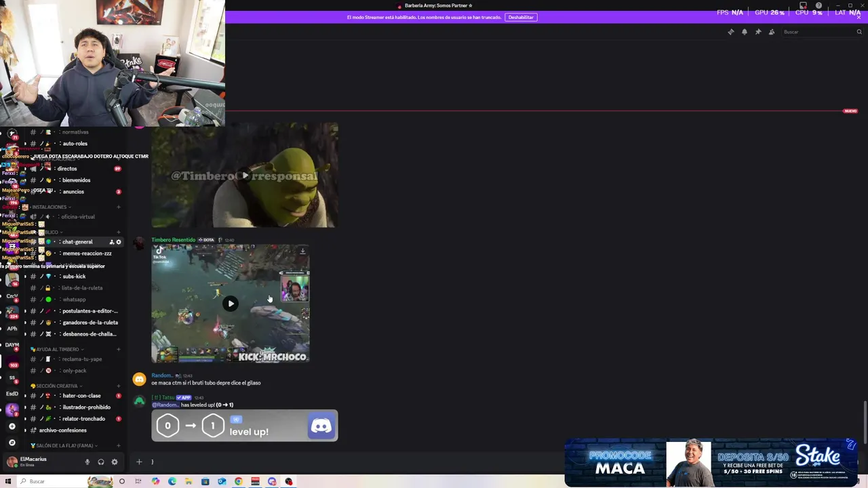Open memes-reaccion-zzz channel

pos(75,253)
